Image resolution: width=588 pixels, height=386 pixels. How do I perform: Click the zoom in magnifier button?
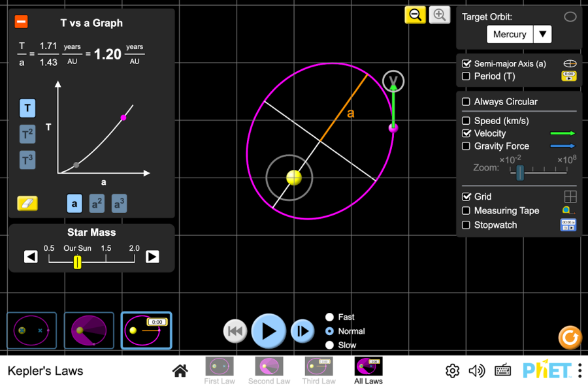point(439,15)
